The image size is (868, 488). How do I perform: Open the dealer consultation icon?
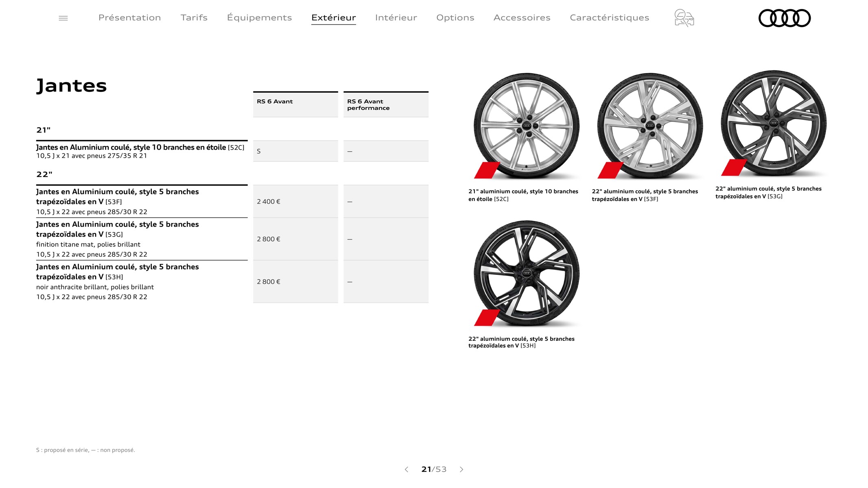pyautogui.click(x=684, y=18)
